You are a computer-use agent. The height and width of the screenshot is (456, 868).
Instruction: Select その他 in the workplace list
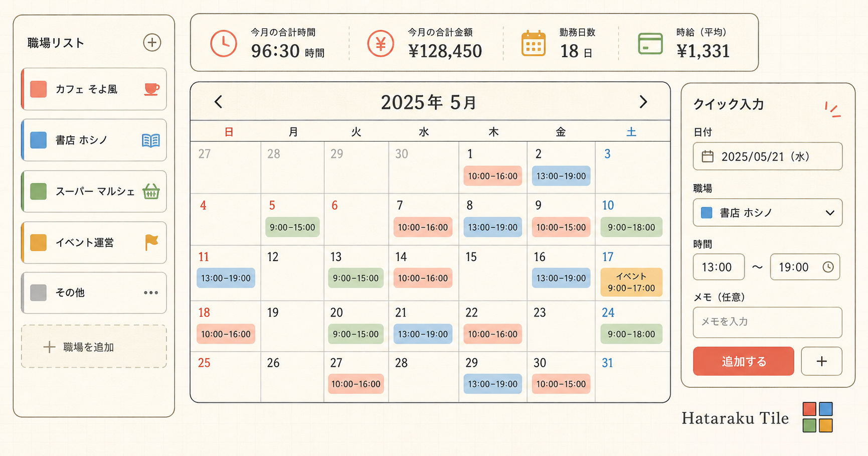pyautogui.click(x=94, y=292)
